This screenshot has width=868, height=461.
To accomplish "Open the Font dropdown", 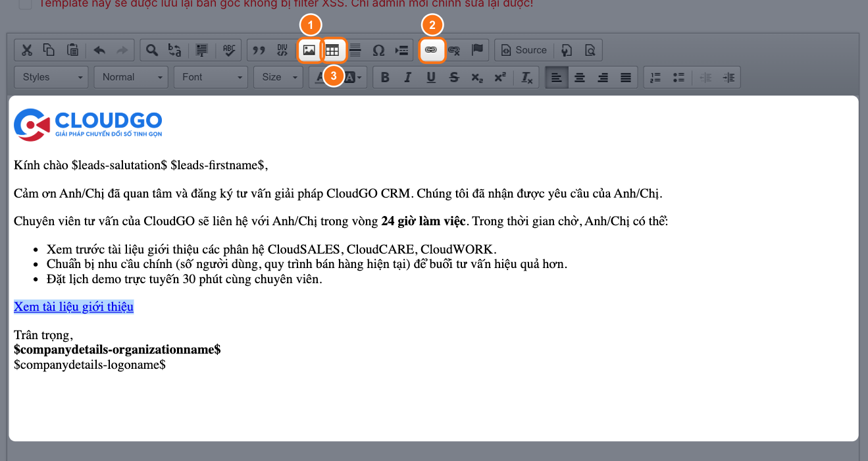I will coord(211,77).
